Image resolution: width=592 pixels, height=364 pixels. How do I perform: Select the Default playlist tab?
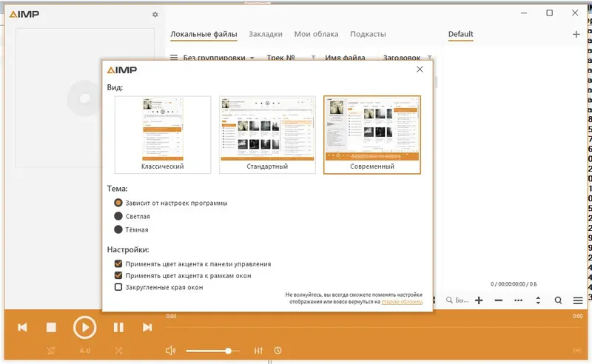pyautogui.click(x=460, y=34)
